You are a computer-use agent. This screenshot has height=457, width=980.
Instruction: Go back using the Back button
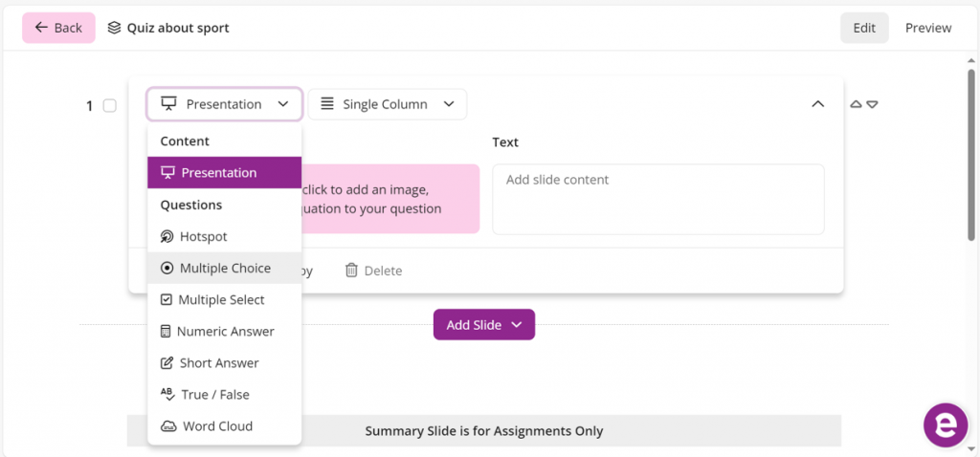[x=58, y=28]
